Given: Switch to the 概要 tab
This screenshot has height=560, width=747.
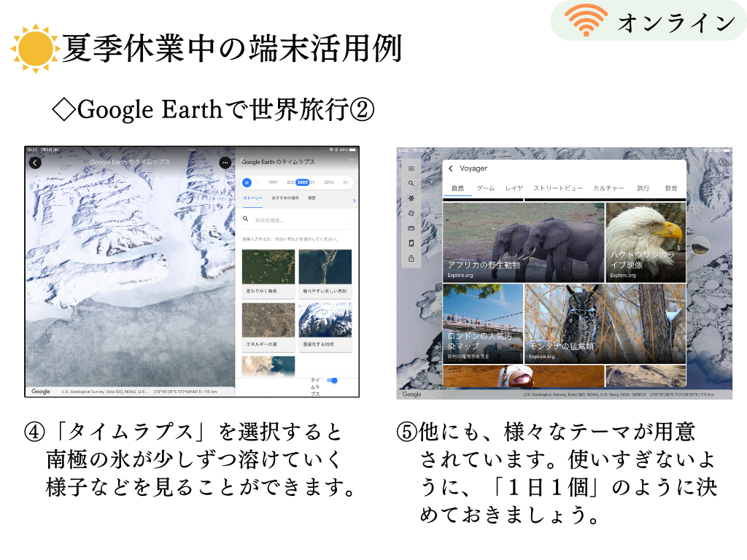Looking at the screenshot, I should [311, 198].
